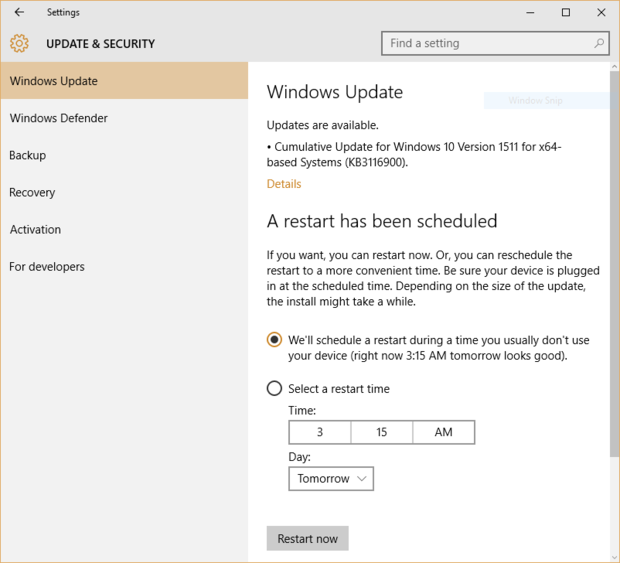620x563 pixels.
Task: Click the Cumulative Update KB3116900 text
Action: [x=414, y=155]
